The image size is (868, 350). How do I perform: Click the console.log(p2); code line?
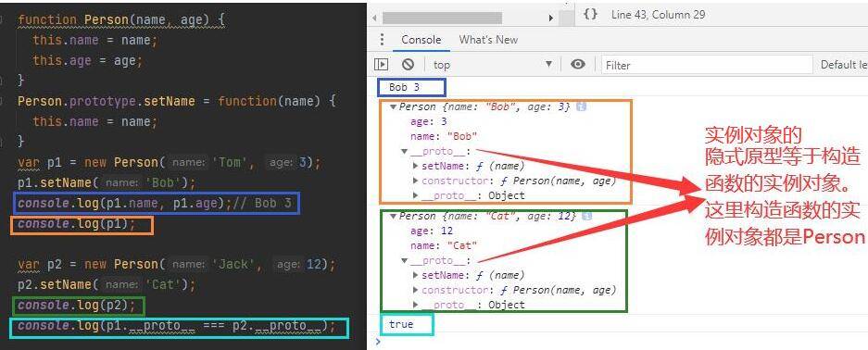tap(76, 306)
